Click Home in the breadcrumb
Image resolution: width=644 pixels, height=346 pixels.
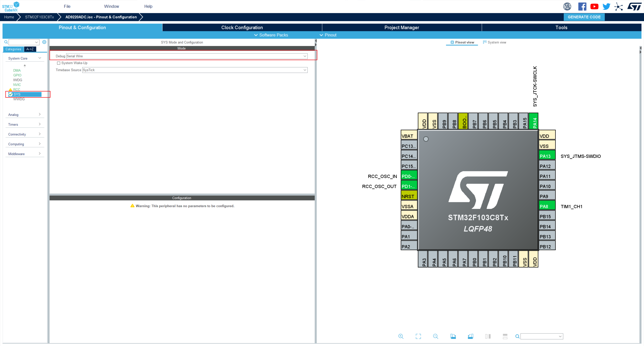tap(9, 17)
